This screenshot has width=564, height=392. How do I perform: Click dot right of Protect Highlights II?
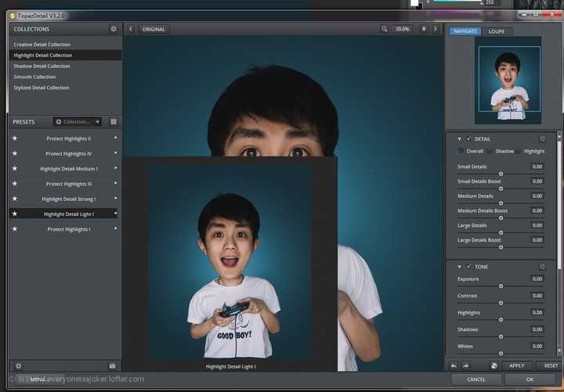115,138
